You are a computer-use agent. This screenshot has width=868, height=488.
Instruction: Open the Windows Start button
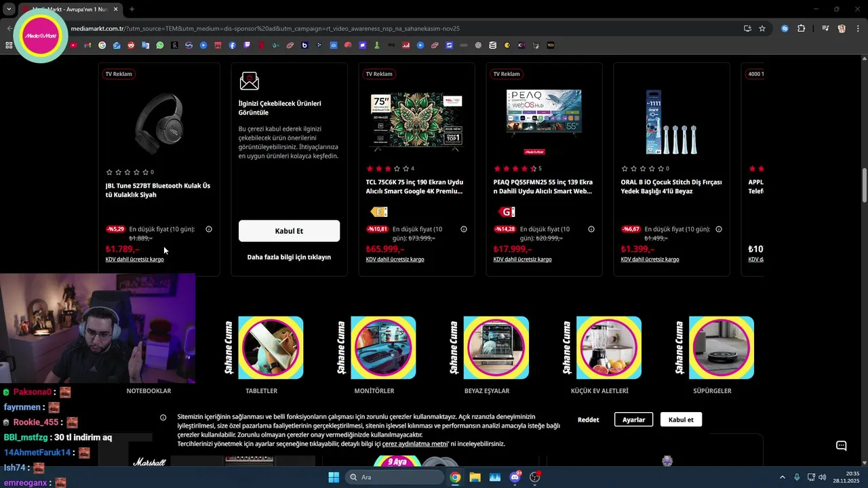(334, 477)
